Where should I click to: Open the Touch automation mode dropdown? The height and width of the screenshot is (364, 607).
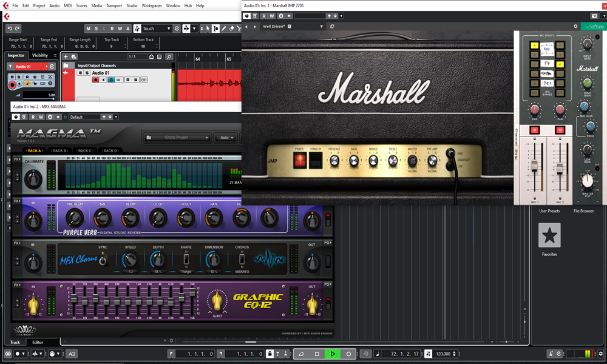(169, 29)
